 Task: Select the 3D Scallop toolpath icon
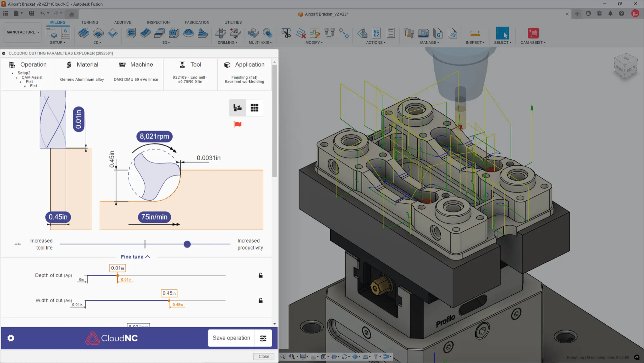tap(188, 33)
